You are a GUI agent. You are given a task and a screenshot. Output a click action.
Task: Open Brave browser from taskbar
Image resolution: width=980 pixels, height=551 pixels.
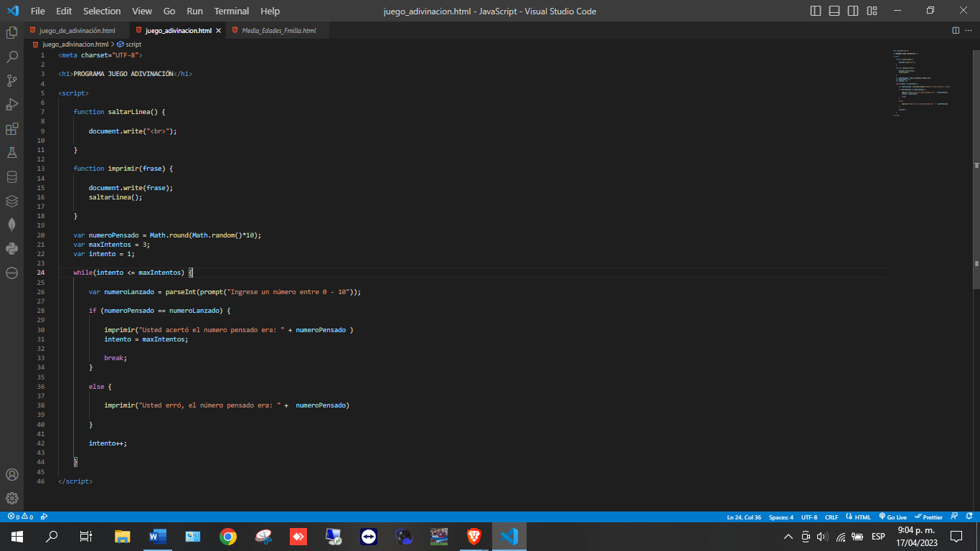(x=474, y=536)
